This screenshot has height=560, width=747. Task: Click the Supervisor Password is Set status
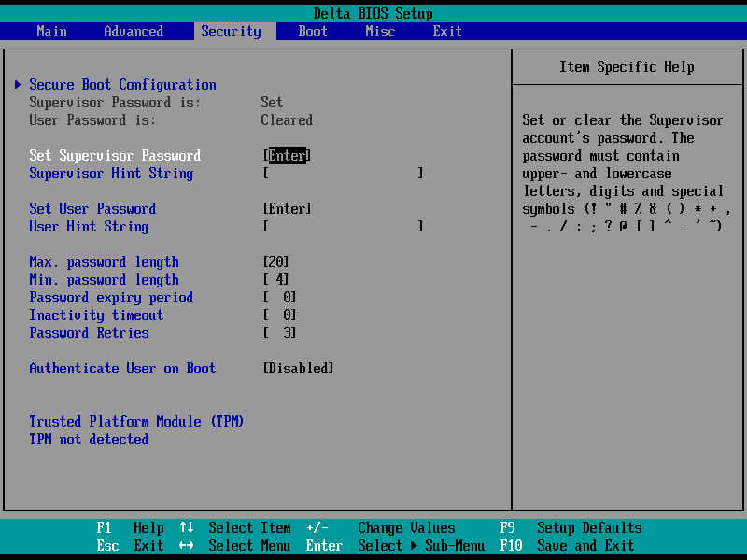click(272, 102)
